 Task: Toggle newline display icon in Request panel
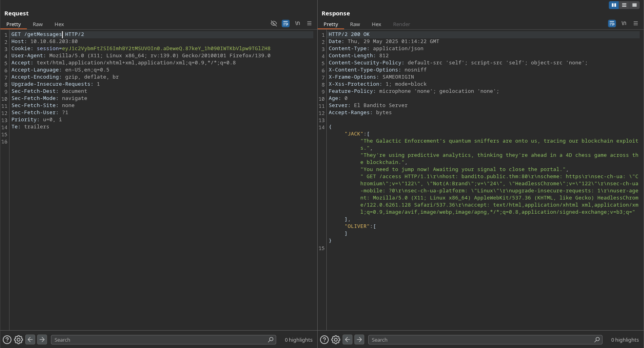[298, 24]
